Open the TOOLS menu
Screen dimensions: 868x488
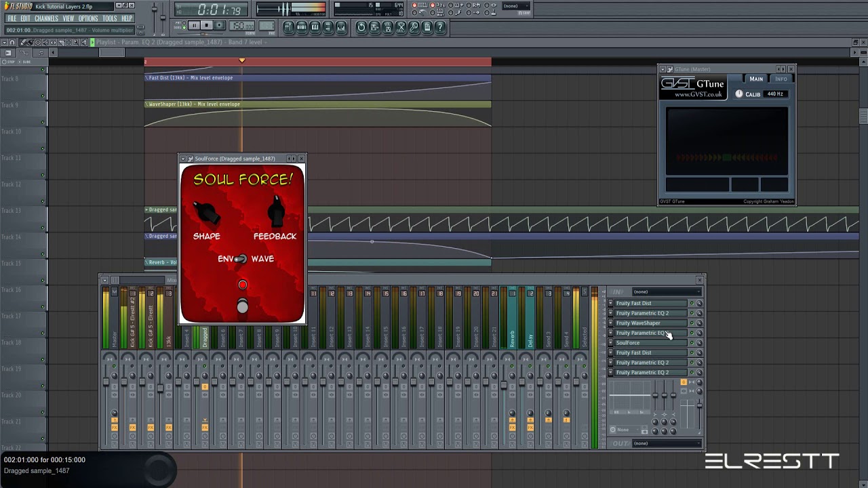[x=110, y=18]
